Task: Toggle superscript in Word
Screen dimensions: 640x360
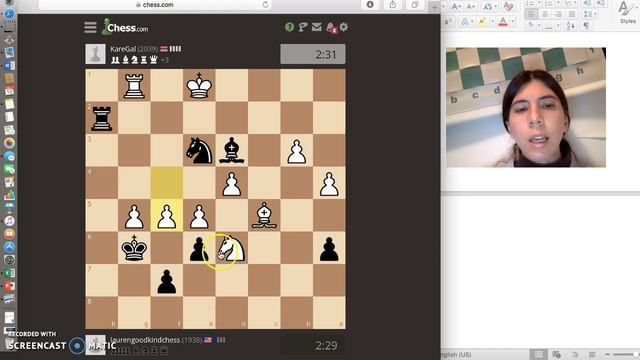Action: [x=447, y=22]
